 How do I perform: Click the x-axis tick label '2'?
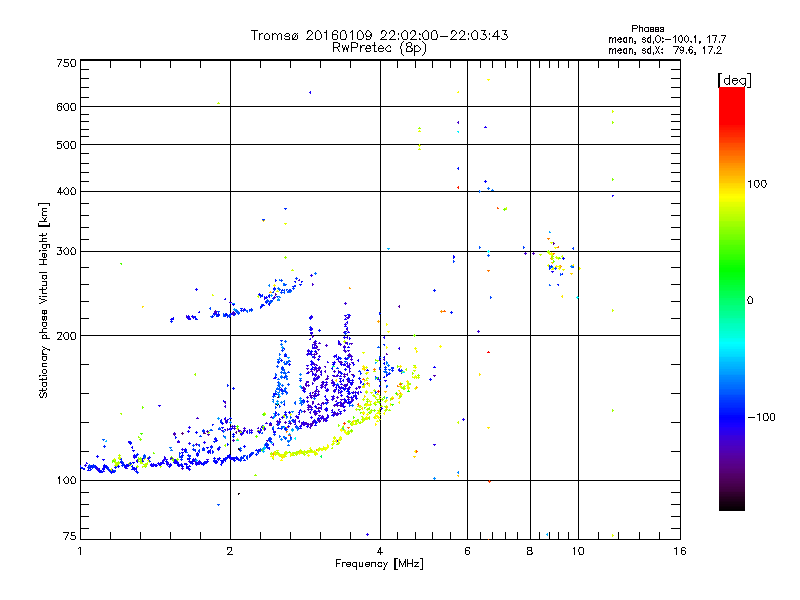[230, 551]
